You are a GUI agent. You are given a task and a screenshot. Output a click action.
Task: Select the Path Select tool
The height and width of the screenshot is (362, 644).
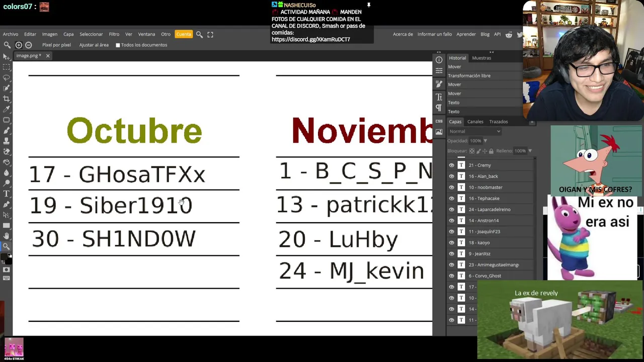[7, 215]
